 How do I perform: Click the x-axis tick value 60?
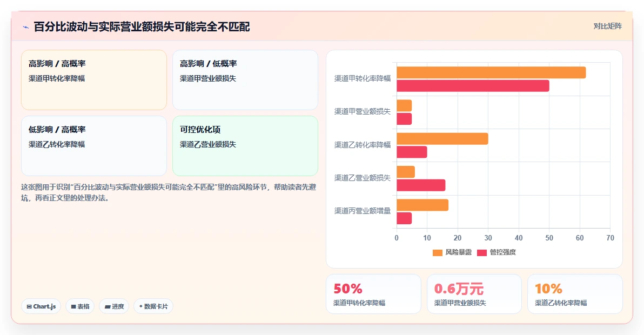point(580,238)
